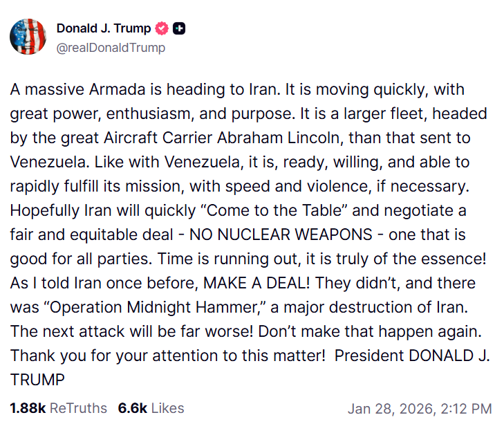Open the @realDonaldTrump handle link

111,48
